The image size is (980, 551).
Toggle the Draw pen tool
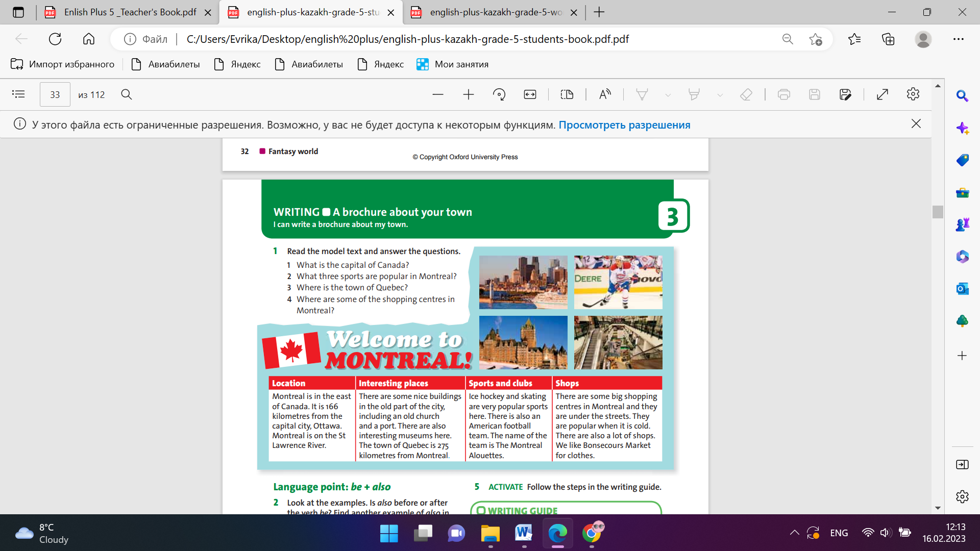(x=642, y=94)
